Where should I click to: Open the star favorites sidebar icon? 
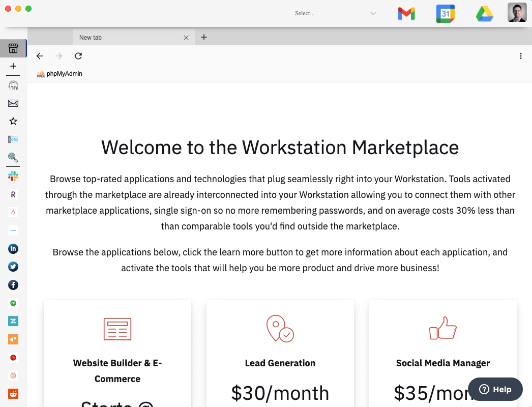point(13,121)
